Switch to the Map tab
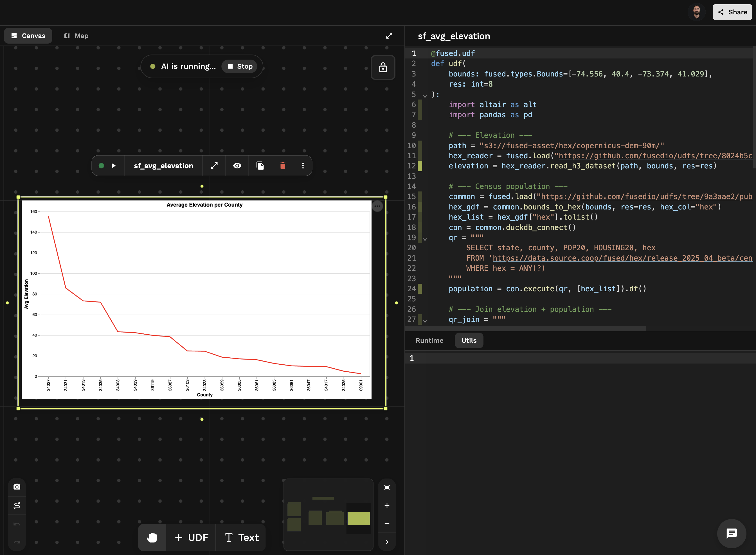The width and height of the screenshot is (756, 555). click(x=76, y=36)
